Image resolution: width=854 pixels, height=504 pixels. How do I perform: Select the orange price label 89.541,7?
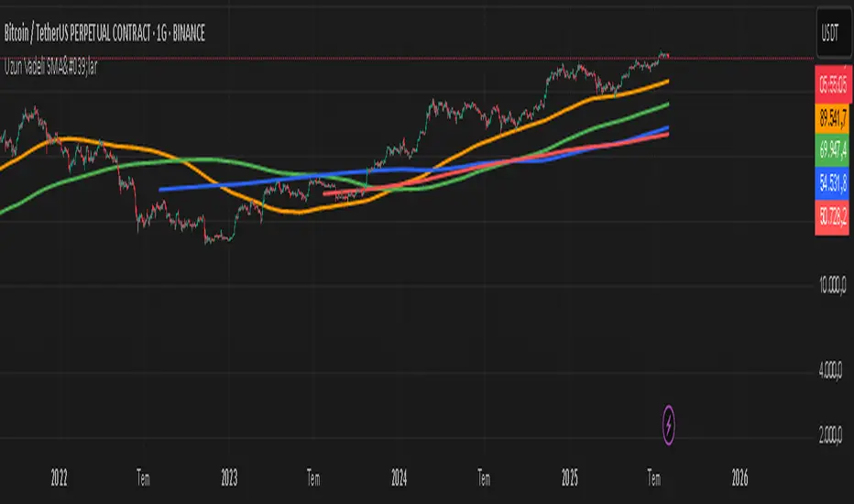coord(832,117)
